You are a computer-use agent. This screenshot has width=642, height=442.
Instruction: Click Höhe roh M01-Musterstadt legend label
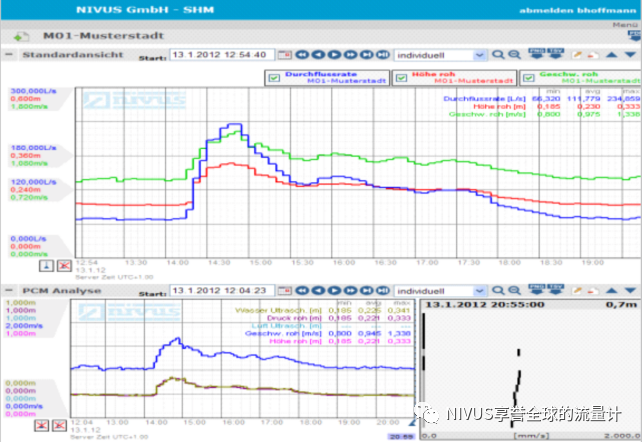(x=463, y=77)
